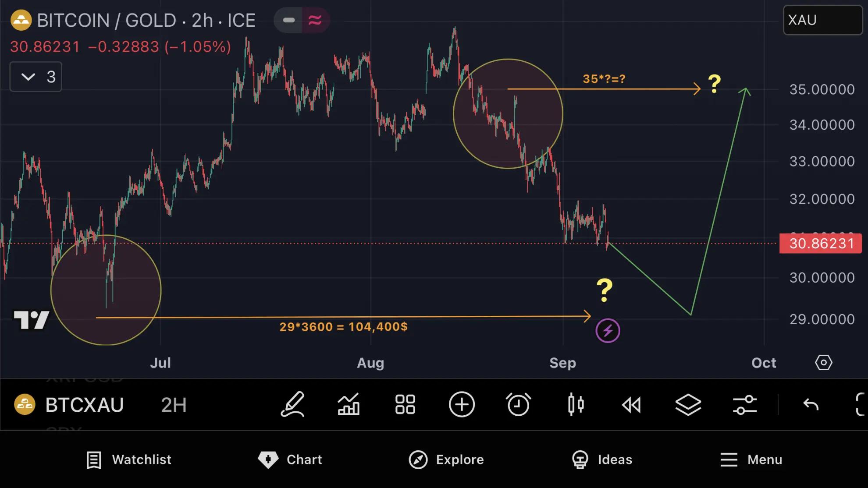Create an alert with clock icon
The height and width of the screenshot is (488, 868).
coord(518,404)
